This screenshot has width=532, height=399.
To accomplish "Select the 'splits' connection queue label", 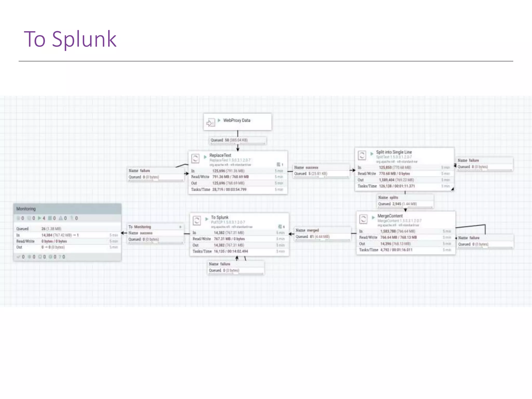I will tap(405, 201).
